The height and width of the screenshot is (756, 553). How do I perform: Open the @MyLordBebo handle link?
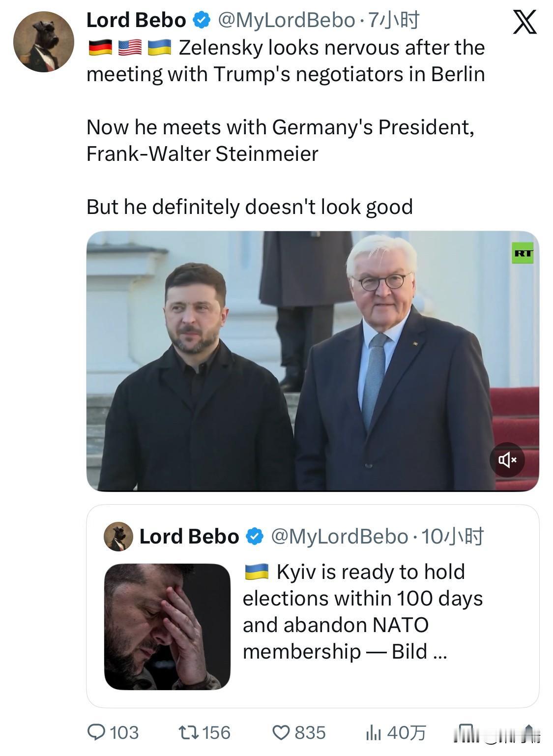286,20
